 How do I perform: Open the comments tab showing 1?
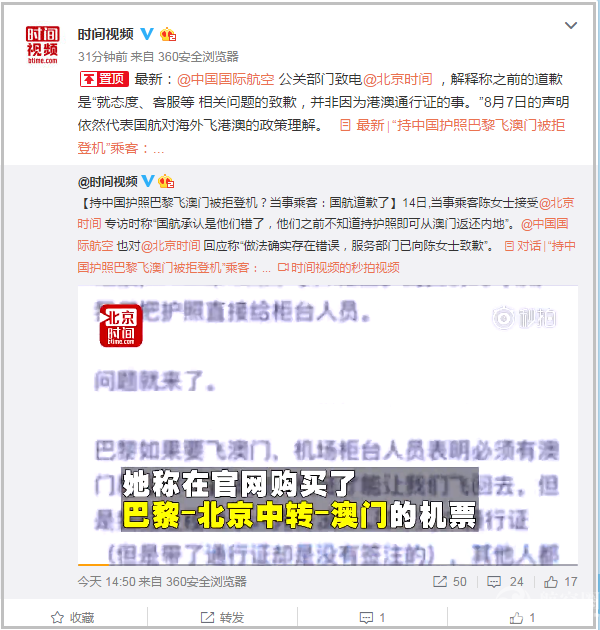pos(372,617)
